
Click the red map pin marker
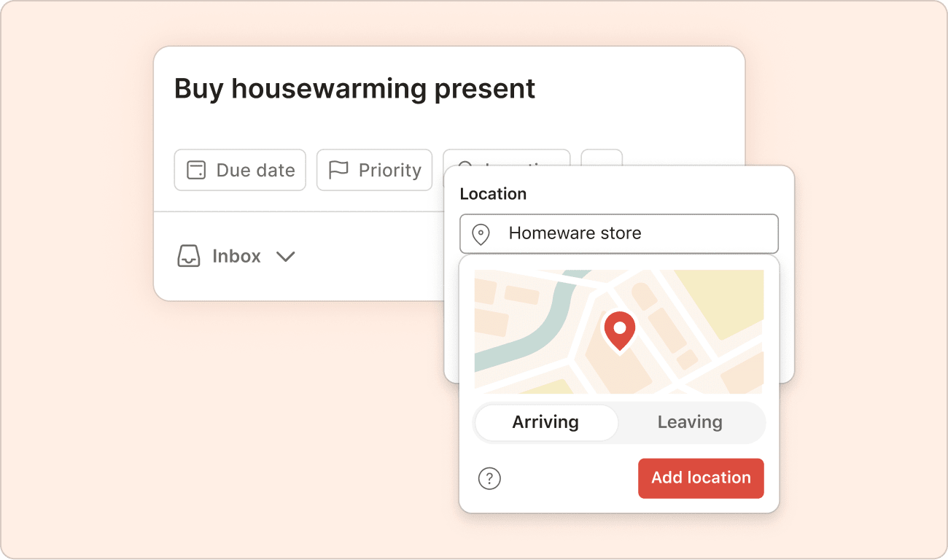click(x=619, y=331)
